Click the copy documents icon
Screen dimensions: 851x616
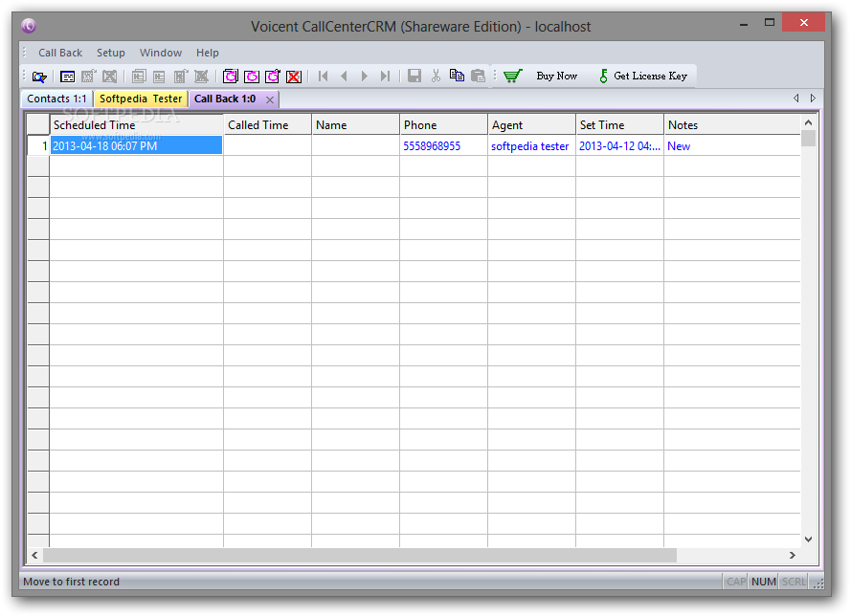[x=457, y=76]
